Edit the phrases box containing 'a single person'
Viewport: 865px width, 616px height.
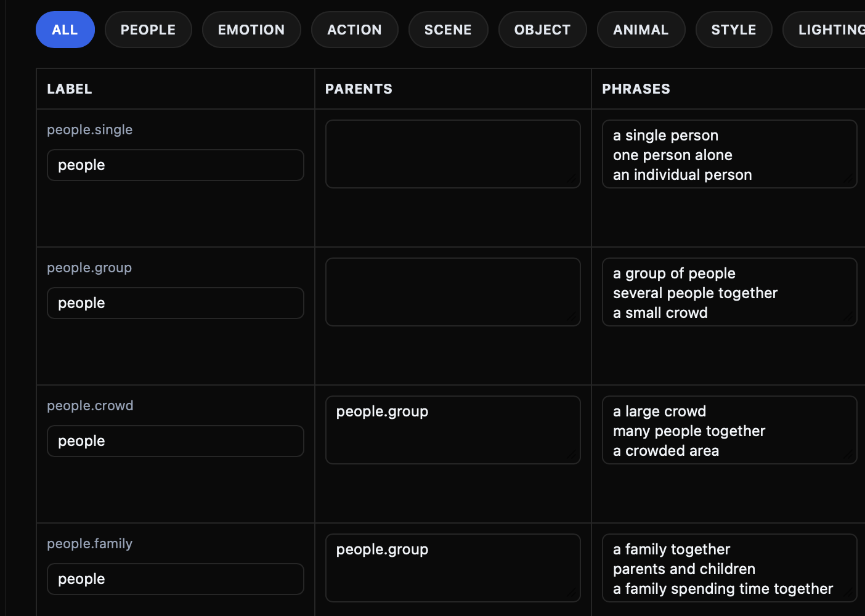point(729,154)
